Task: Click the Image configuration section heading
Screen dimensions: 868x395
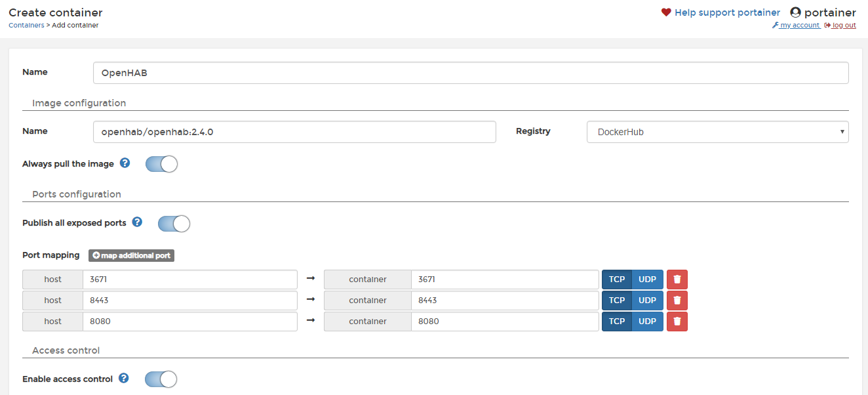Action: coord(79,103)
